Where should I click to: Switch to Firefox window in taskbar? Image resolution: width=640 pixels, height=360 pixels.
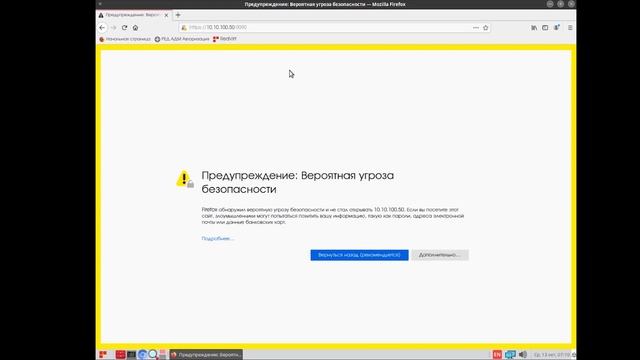click(206, 355)
